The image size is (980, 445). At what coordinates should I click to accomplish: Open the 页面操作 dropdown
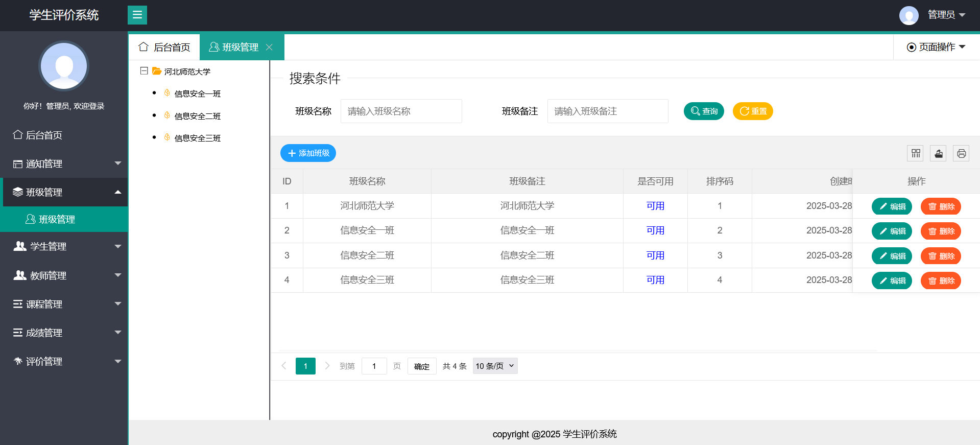pyautogui.click(x=936, y=47)
